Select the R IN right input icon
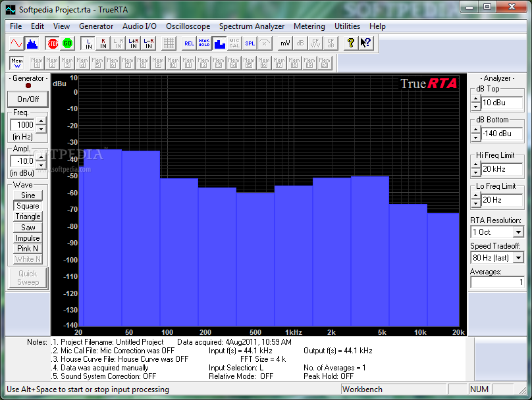The height and width of the screenshot is (400, 532). coord(103,43)
